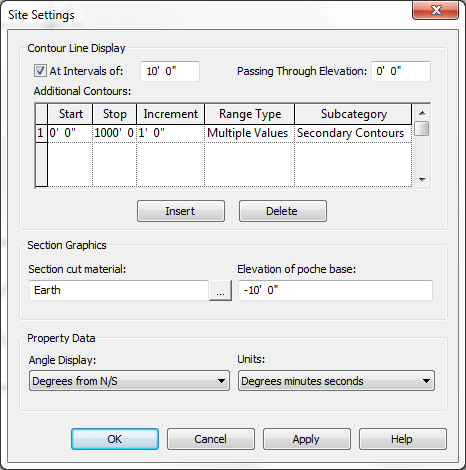Select the Range Type column header
The width and height of the screenshot is (466, 470).
pos(250,114)
